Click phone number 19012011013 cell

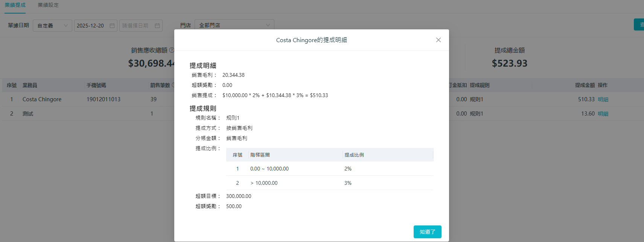(104, 99)
